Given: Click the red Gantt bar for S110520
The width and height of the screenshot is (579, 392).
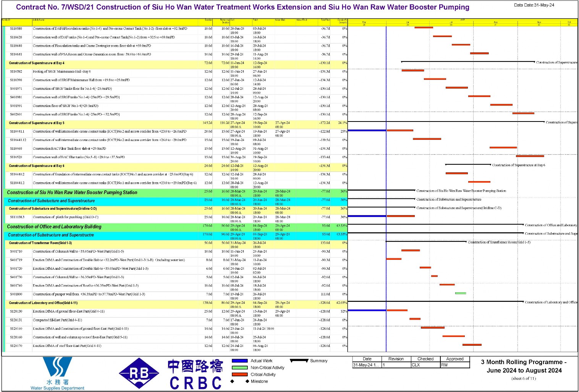Looking at the screenshot, I should (x=530, y=156).
